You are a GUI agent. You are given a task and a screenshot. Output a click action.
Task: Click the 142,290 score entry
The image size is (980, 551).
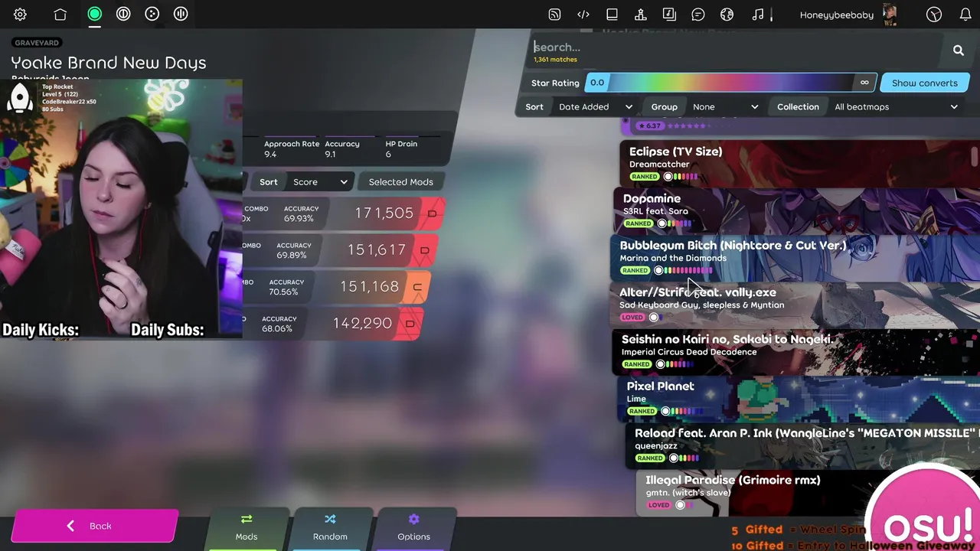(333, 324)
